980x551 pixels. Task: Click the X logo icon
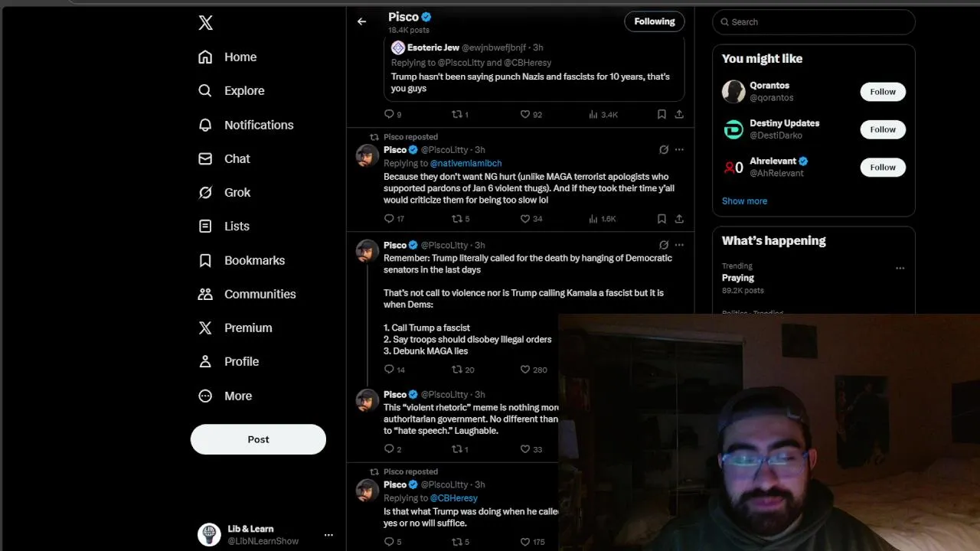[x=205, y=23]
